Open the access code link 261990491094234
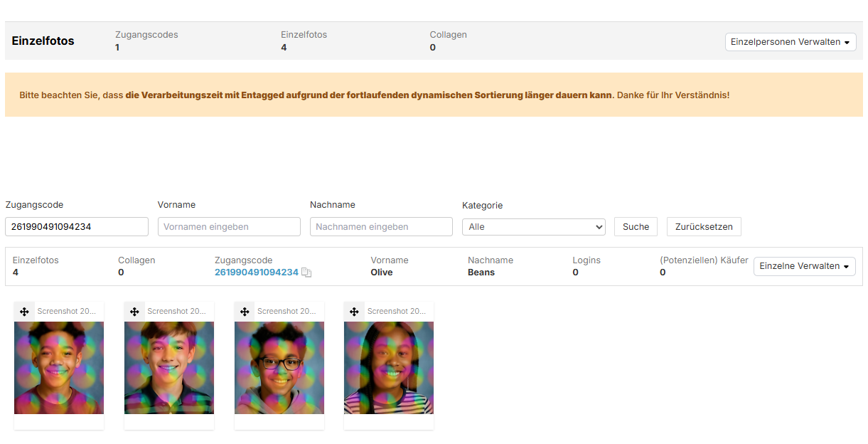The height and width of the screenshot is (444, 868). (257, 273)
